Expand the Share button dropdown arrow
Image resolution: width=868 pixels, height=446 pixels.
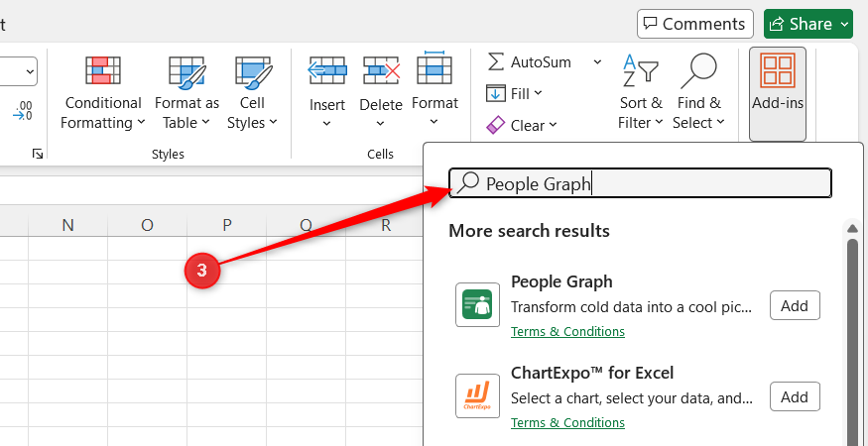click(x=844, y=24)
